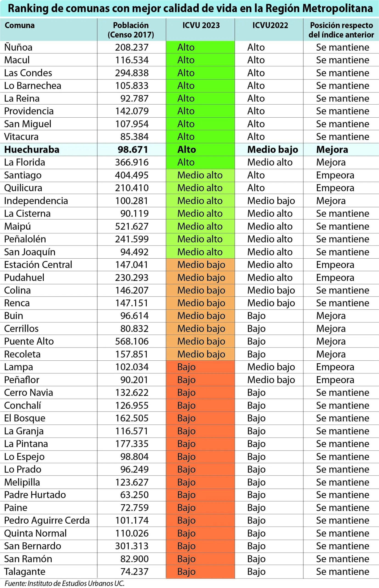
Task: Click the Comuna column header
Action: 20,25
